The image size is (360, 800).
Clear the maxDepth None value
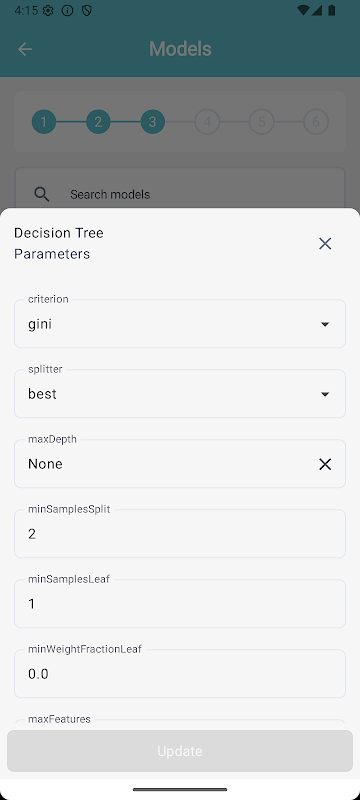[x=325, y=464]
